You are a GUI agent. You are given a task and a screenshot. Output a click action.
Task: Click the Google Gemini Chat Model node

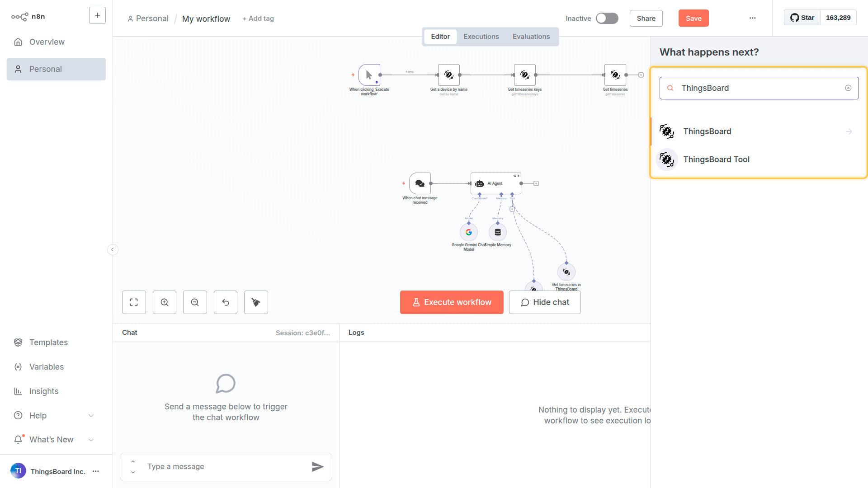tap(469, 232)
